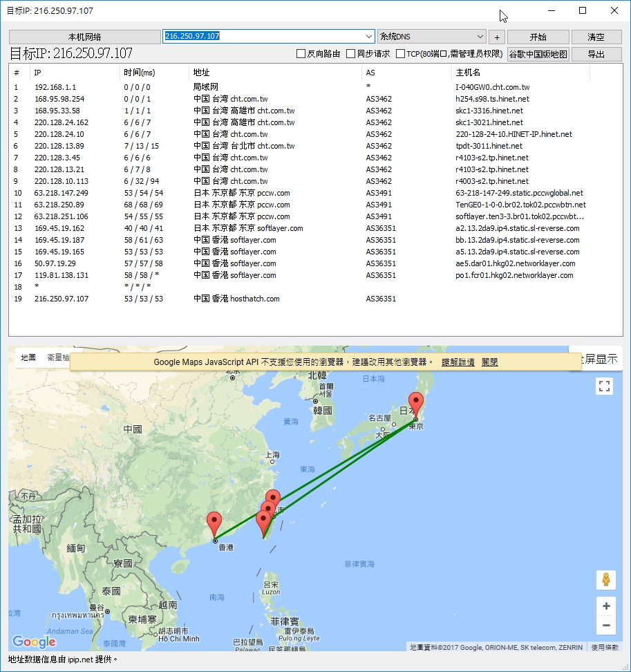The height and width of the screenshot is (672, 631).
Task: Click hostname ae5.dar01.hkg02.networklayer.com
Action: click(516, 263)
